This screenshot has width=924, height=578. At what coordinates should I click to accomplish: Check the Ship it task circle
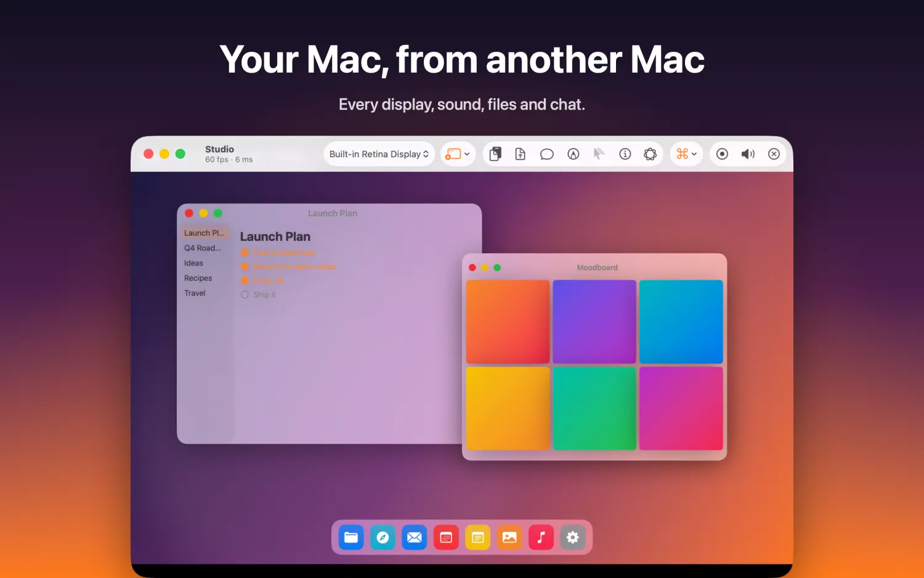[245, 295]
